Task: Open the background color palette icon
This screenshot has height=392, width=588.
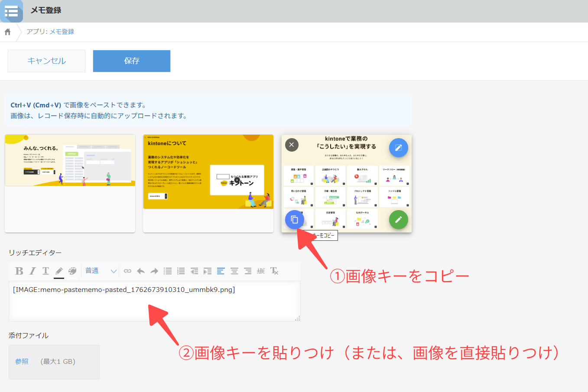Action: pyautogui.click(x=71, y=271)
